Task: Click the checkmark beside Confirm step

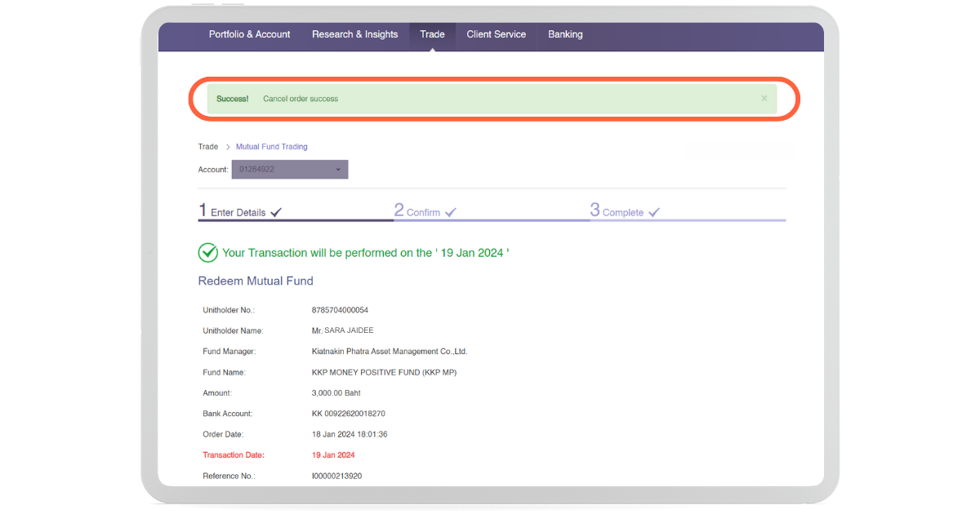Action: click(x=451, y=212)
